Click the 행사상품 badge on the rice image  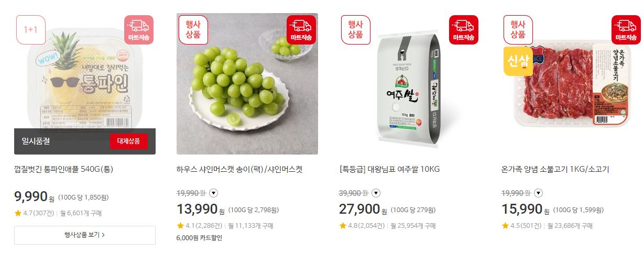point(356,30)
